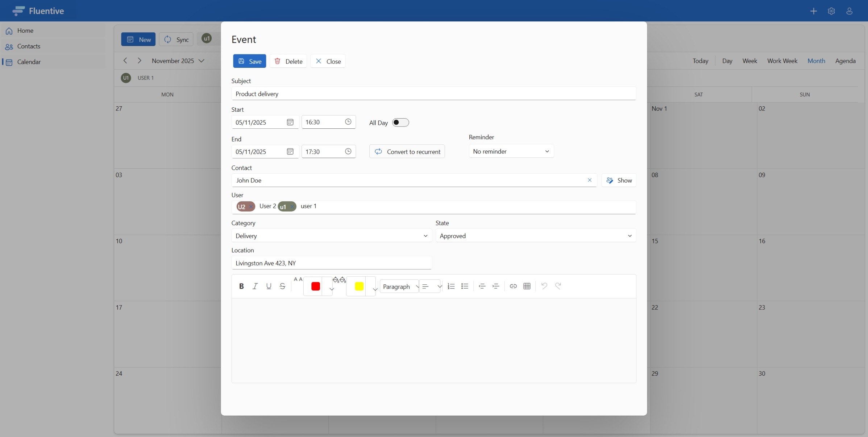This screenshot has width=868, height=437.
Task: Apply strikethrough formatting to description text
Action: click(283, 286)
